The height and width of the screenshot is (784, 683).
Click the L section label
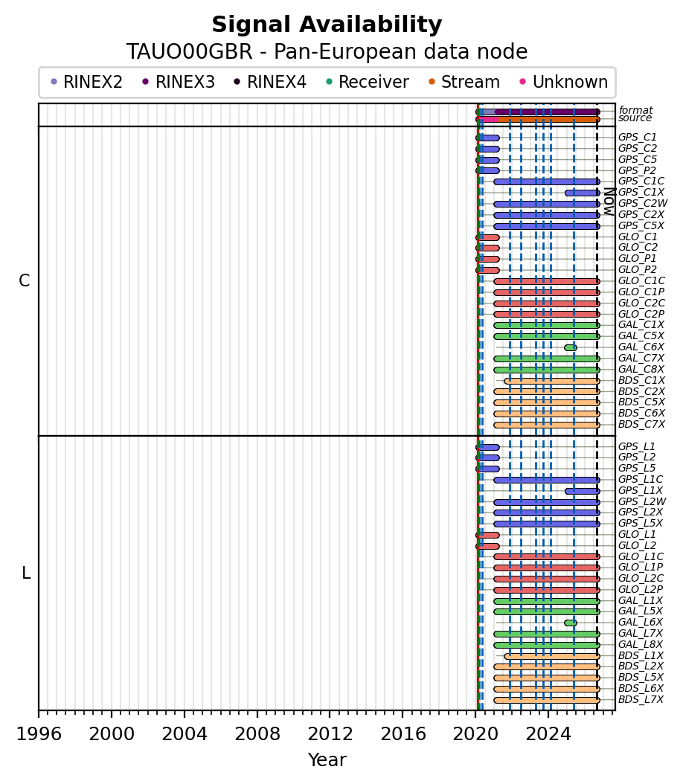tap(26, 573)
